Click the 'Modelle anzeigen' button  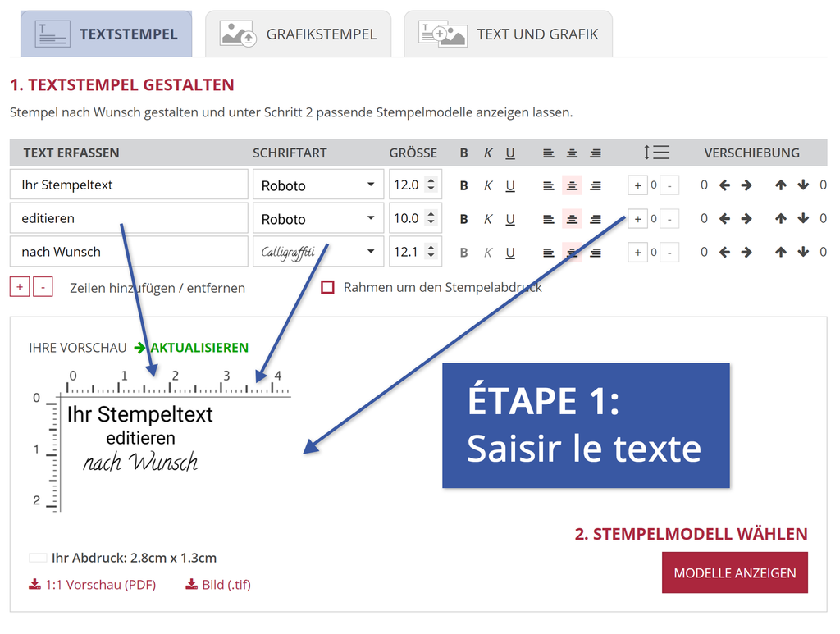pyautogui.click(x=734, y=572)
